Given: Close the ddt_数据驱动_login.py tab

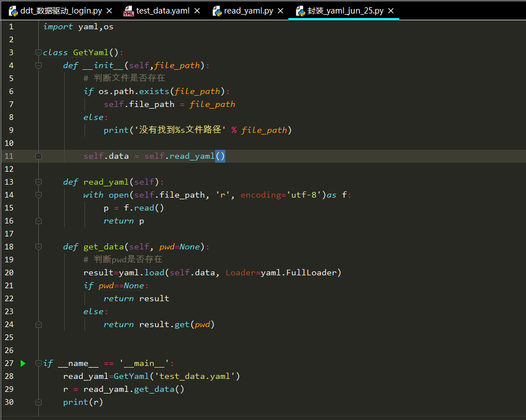Looking at the screenshot, I should click(109, 11).
